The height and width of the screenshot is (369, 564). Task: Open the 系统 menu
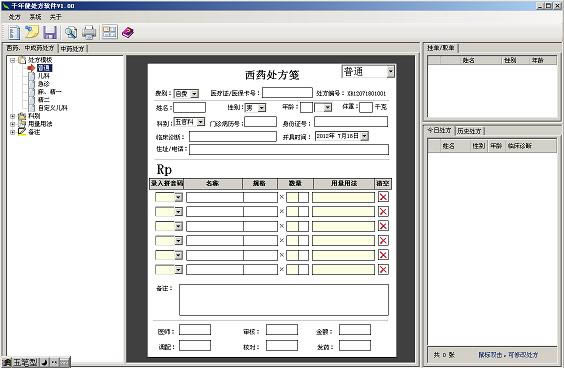(35, 17)
